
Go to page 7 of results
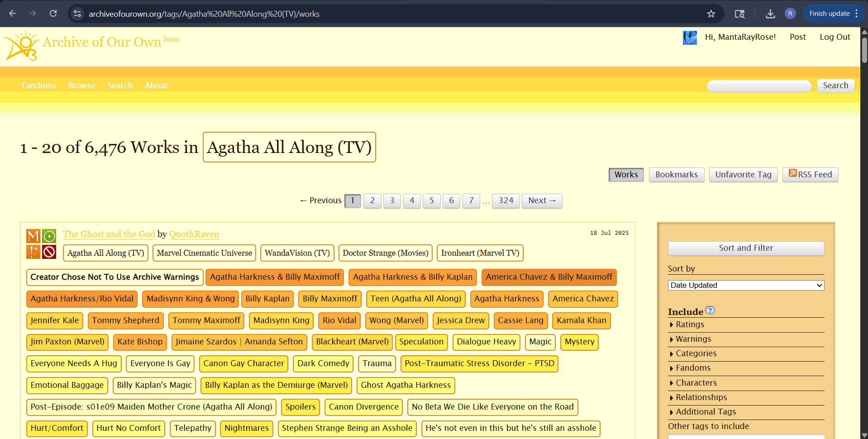[471, 201]
